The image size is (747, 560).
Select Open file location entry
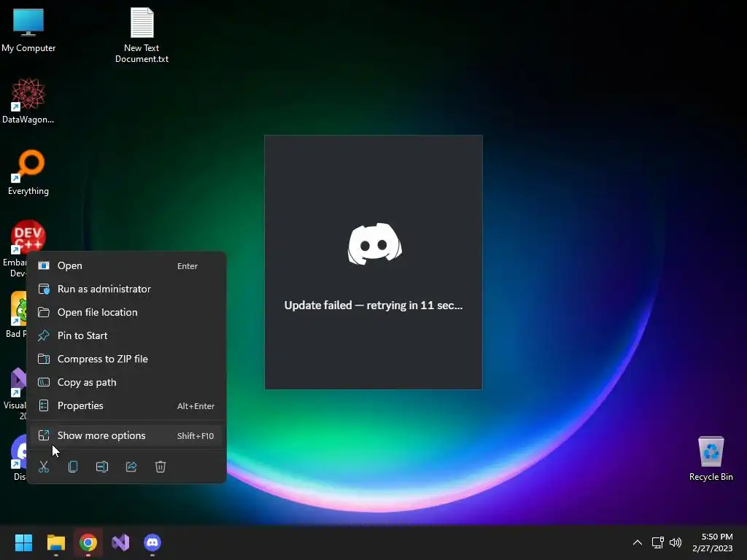pyautogui.click(x=126, y=312)
